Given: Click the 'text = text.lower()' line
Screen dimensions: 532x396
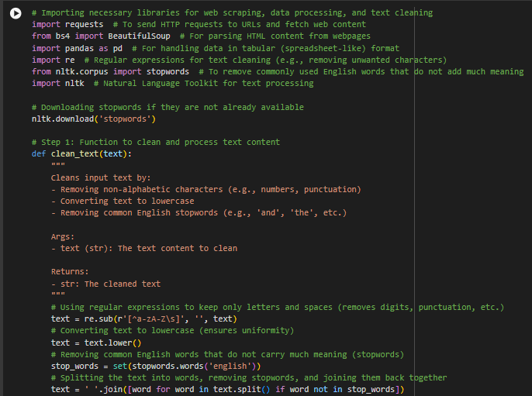Looking at the screenshot, I should pos(96,343).
